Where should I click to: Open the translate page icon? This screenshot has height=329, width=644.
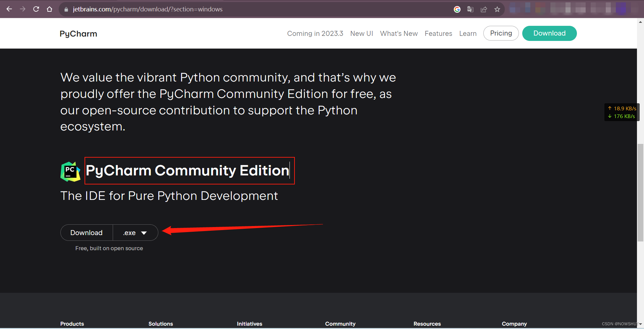470,9
